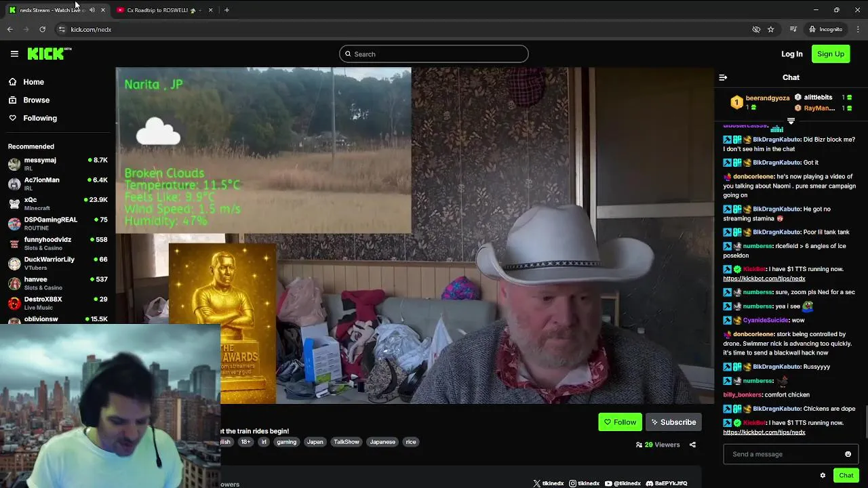Reload the page
The image size is (868, 488).
(42, 29)
